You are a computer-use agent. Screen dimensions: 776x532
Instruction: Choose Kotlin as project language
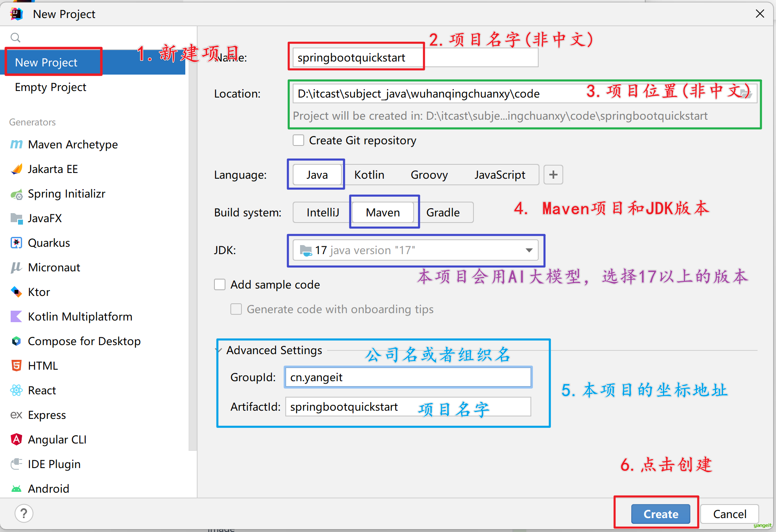tap(369, 175)
